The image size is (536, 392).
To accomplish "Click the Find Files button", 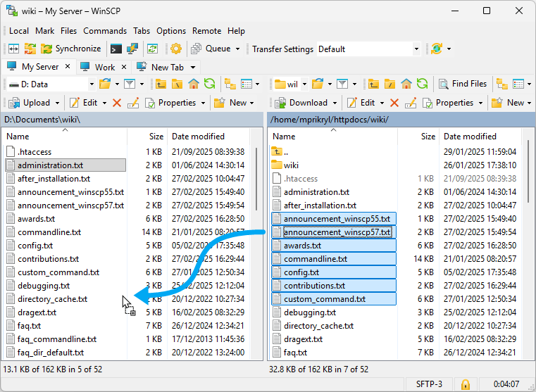I will [462, 84].
